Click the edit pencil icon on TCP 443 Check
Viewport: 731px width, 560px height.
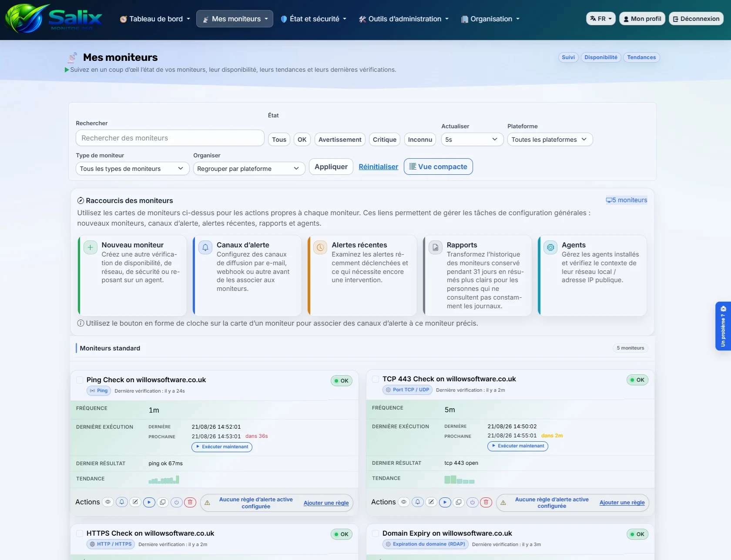point(431,502)
